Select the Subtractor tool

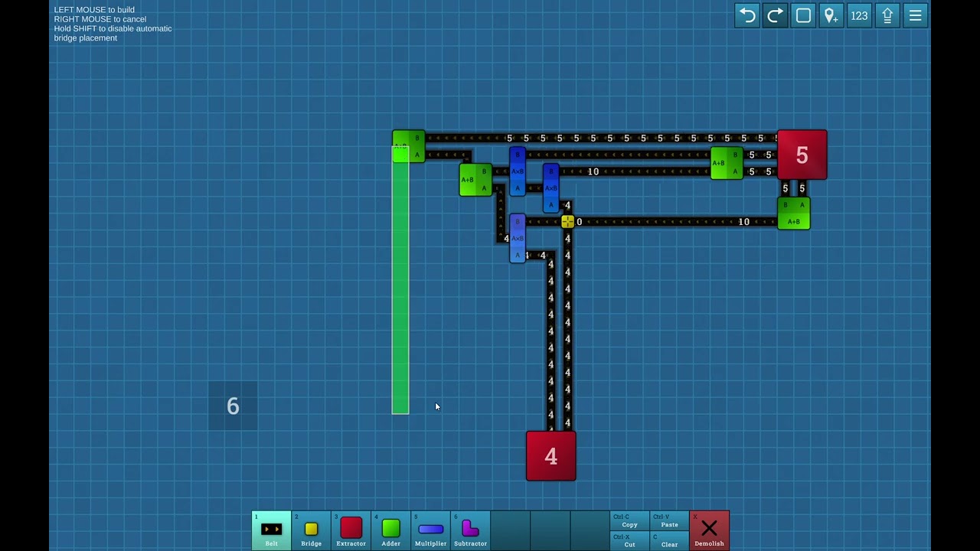471,530
